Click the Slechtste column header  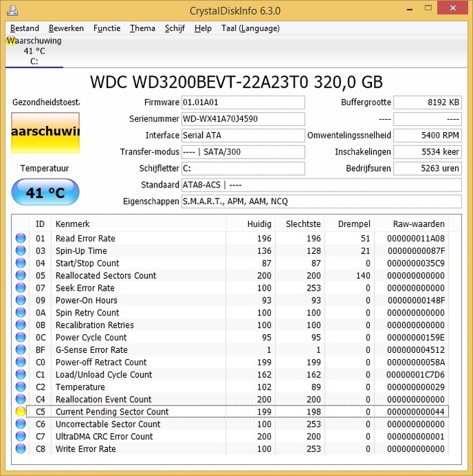point(300,224)
